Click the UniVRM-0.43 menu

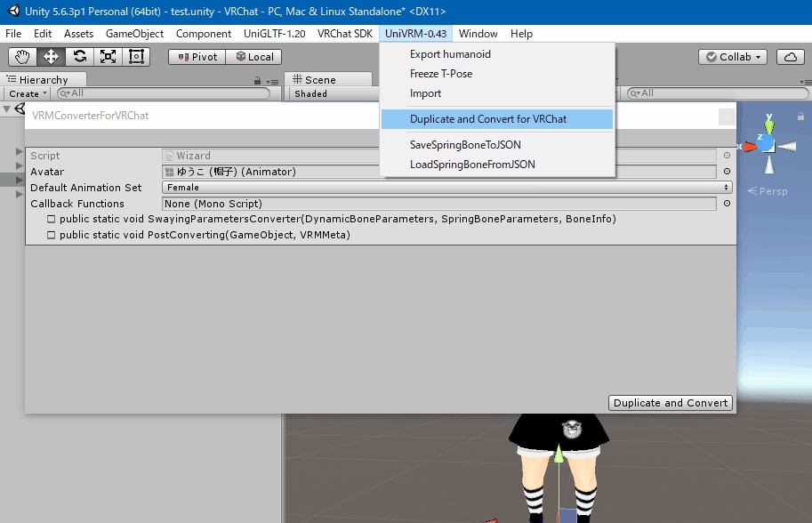click(416, 34)
